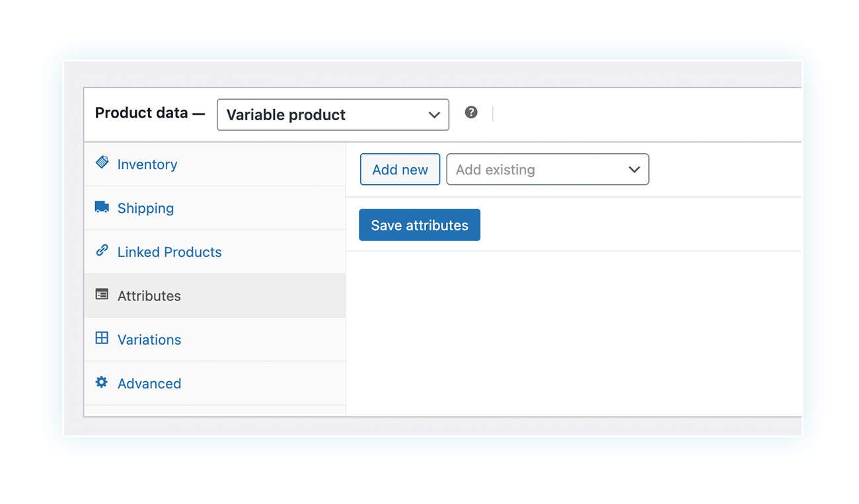Open the Add existing attribute dropdown

point(548,170)
